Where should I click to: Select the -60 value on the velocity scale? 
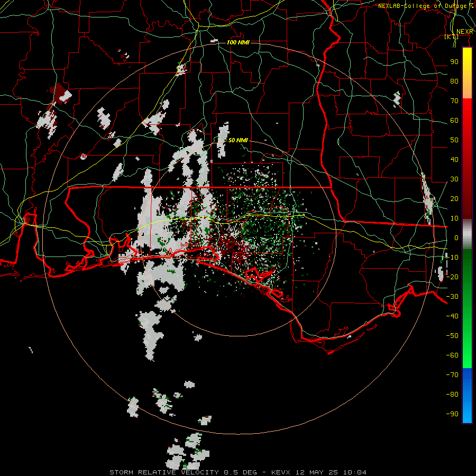point(452,355)
